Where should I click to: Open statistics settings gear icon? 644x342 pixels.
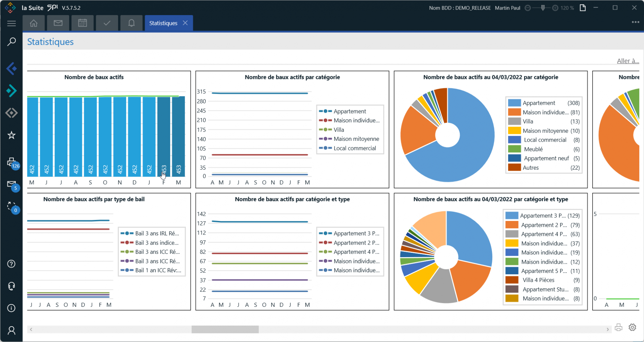(x=632, y=327)
